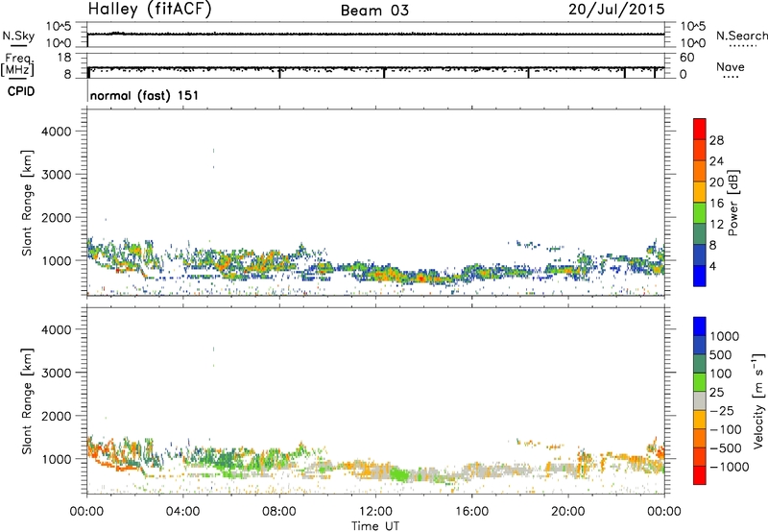Click the '12:00' time axis label

click(x=375, y=512)
